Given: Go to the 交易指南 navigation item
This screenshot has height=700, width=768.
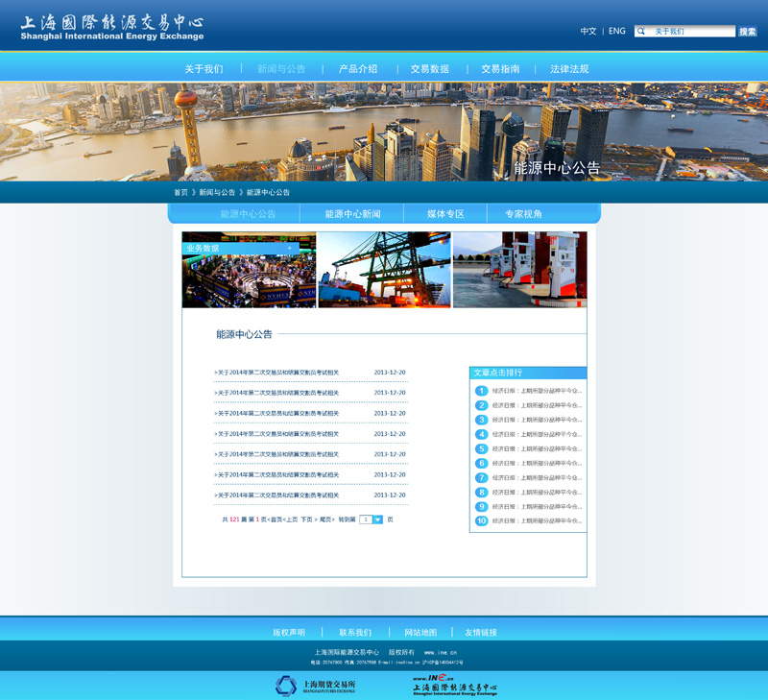Looking at the screenshot, I should (x=500, y=69).
